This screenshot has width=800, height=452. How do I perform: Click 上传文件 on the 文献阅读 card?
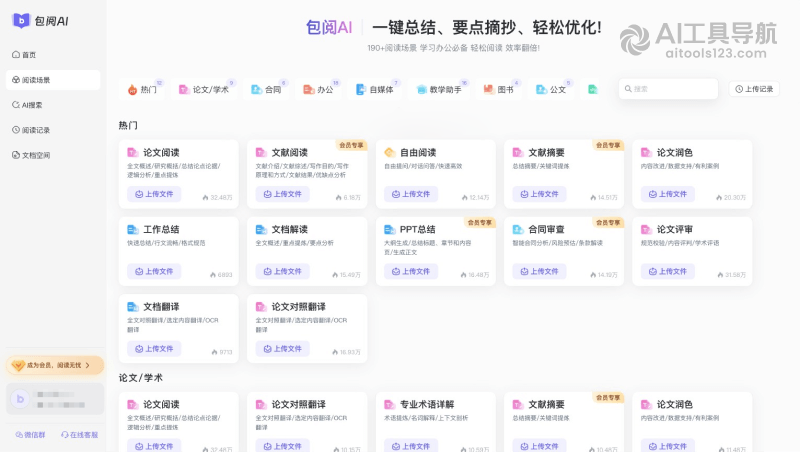(x=283, y=194)
